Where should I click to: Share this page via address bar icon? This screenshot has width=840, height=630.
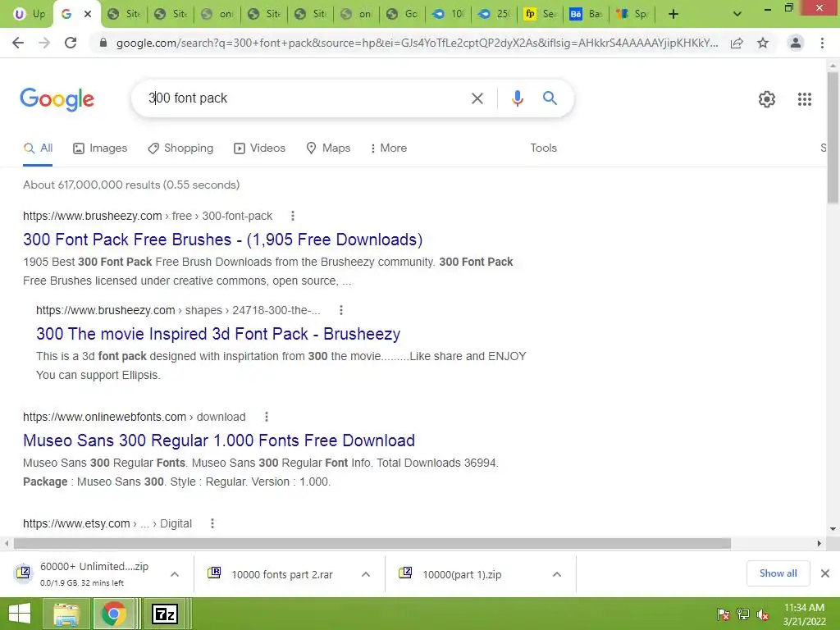point(737,43)
